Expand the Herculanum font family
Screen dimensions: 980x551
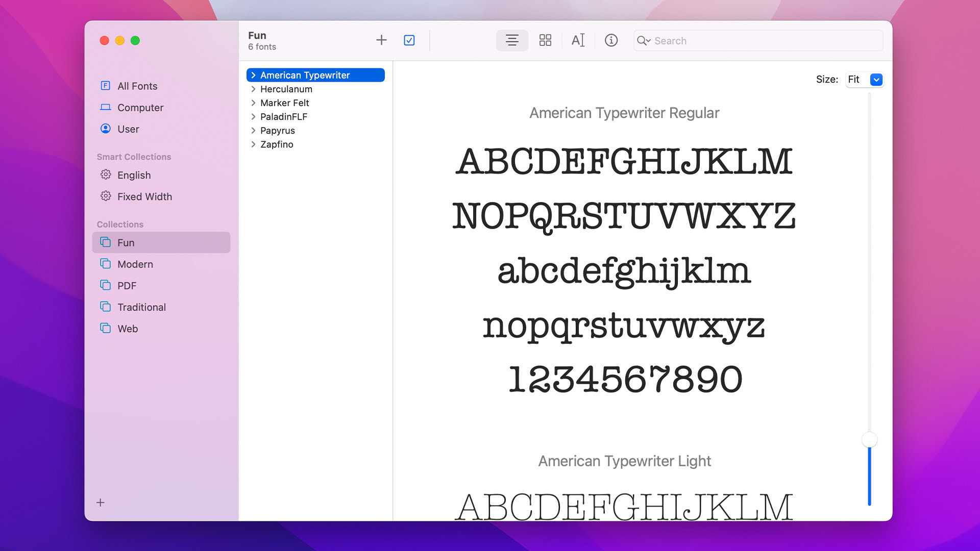pyautogui.click(x=253, y=89)
